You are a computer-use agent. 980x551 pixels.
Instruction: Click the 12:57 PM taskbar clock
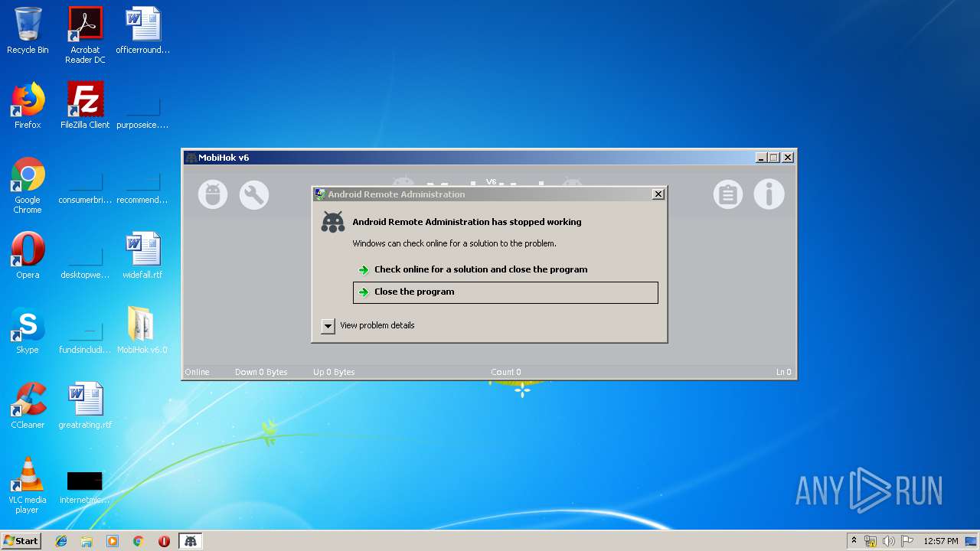(x=941, y=541)
